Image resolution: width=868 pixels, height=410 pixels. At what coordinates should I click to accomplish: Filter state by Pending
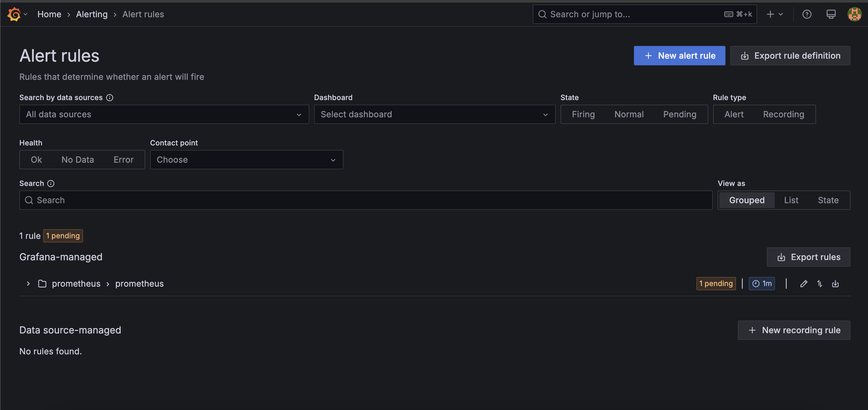679,114
